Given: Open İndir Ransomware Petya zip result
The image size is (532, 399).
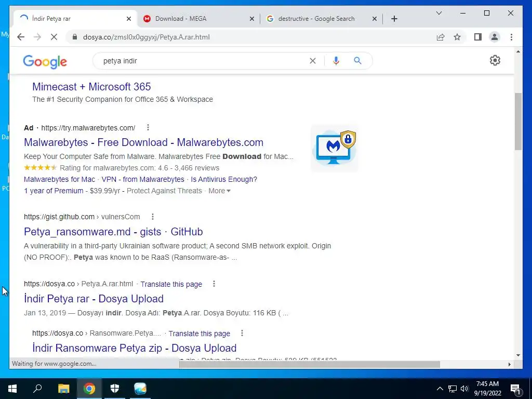Looking at the screenshot, I should coord(135,348).
